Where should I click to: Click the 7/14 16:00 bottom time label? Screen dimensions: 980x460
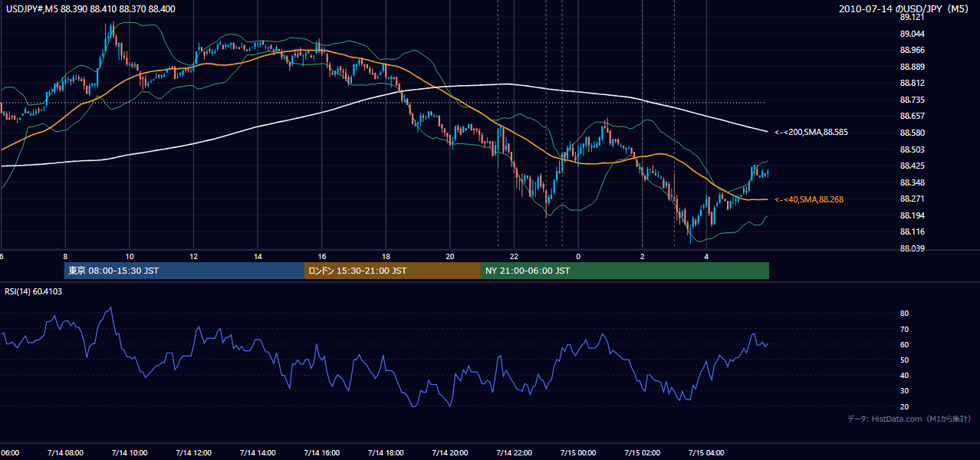(x=321, y=452)
